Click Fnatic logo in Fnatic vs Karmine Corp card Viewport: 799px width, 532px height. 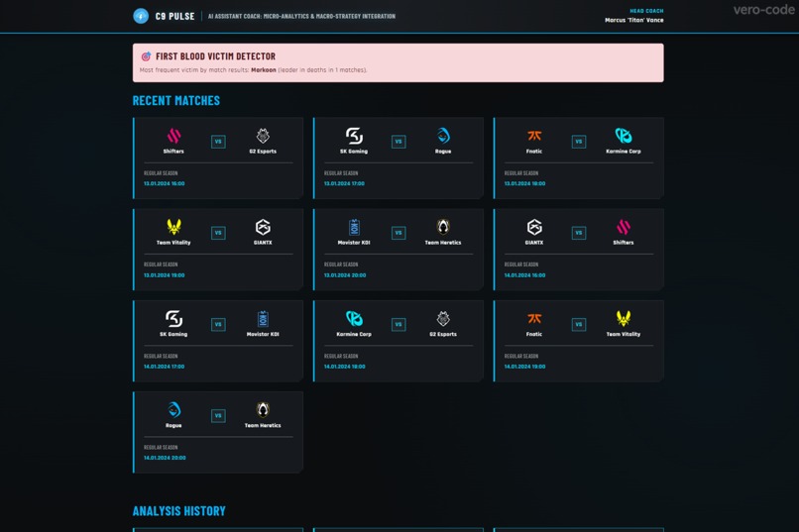click(x=534, y=136)
